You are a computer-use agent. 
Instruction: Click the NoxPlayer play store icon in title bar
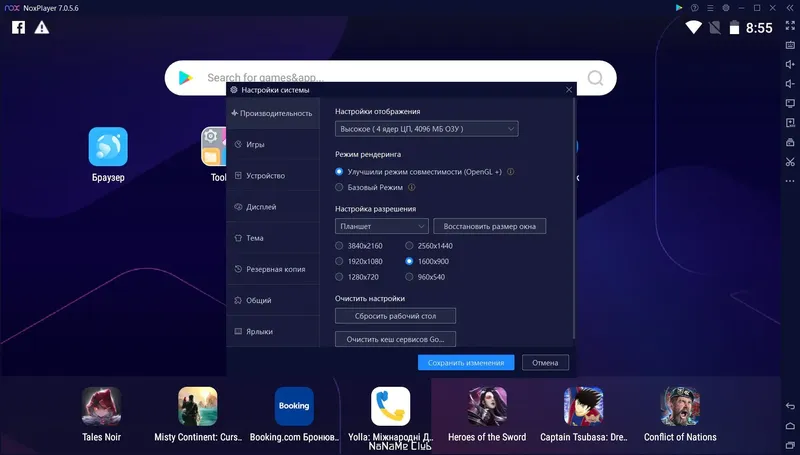(679, 8)
